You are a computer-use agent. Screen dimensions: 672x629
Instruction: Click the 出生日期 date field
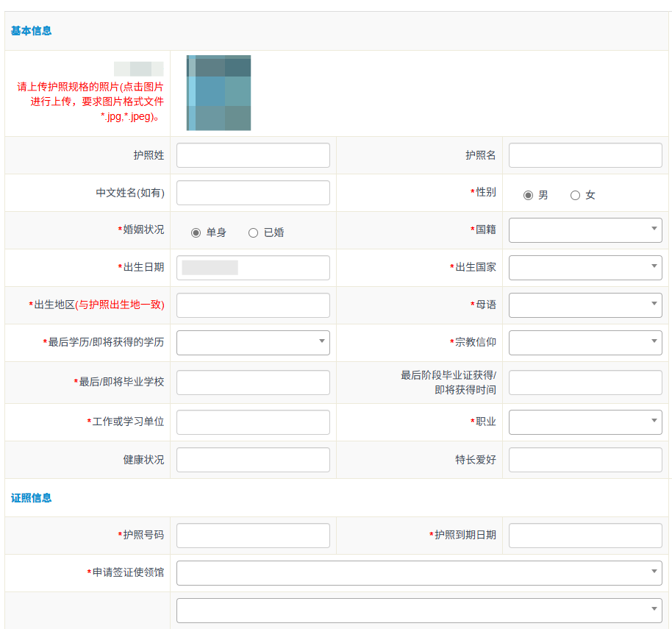253,268
